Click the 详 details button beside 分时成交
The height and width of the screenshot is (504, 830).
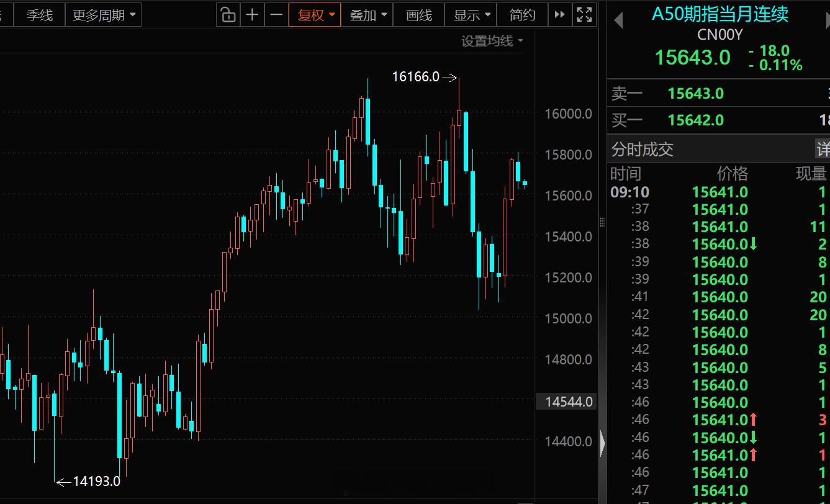823,149
